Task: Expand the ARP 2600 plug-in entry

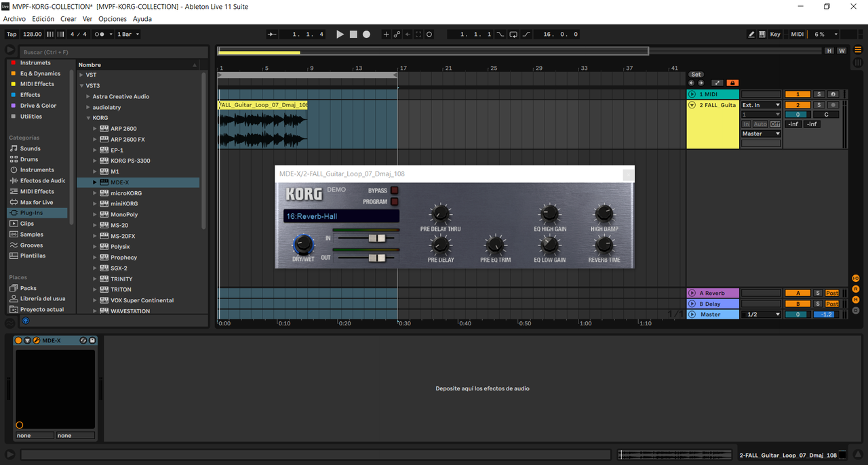Action: pos(96,129)
